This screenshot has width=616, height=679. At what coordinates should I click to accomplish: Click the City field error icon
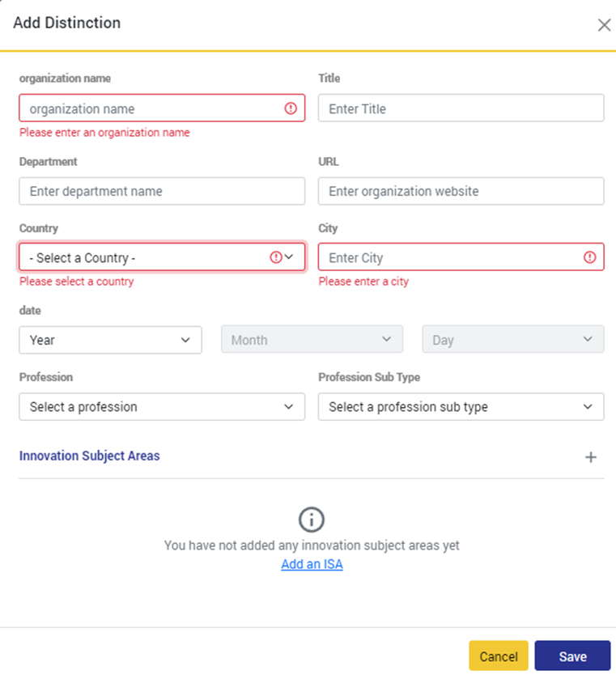point(589,257)
